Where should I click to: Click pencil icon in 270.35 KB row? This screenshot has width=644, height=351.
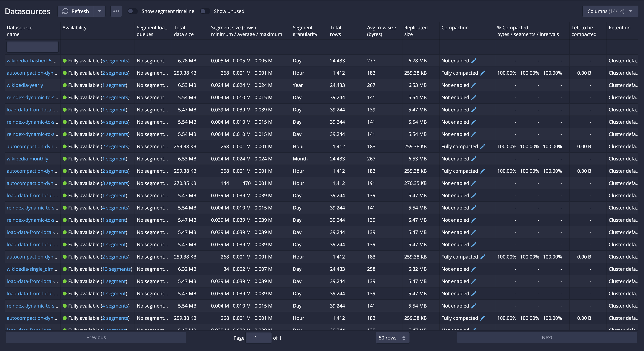pos(473,183)
